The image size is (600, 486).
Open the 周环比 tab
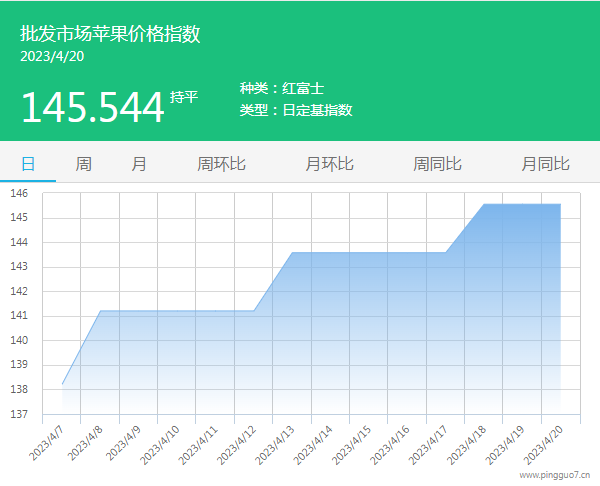[x=221, y=164]
